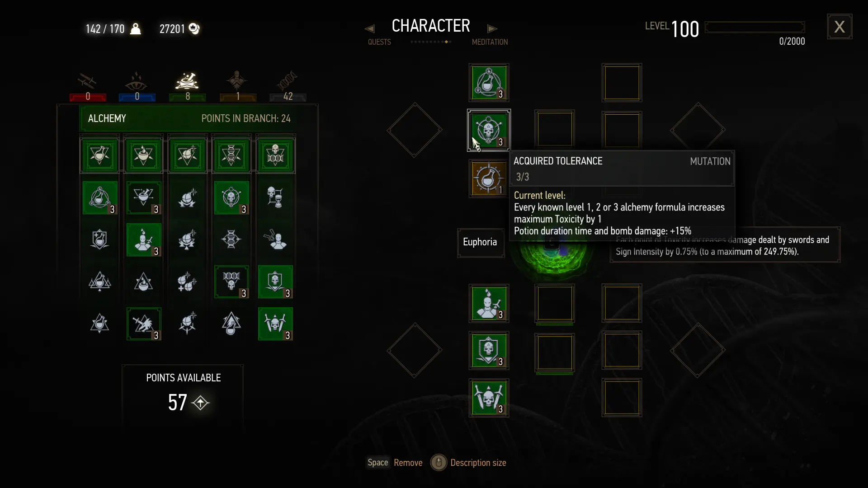868x488 pixels.
Task: Click the skull-and-goblet skill icon
Action: coord(275,198)
